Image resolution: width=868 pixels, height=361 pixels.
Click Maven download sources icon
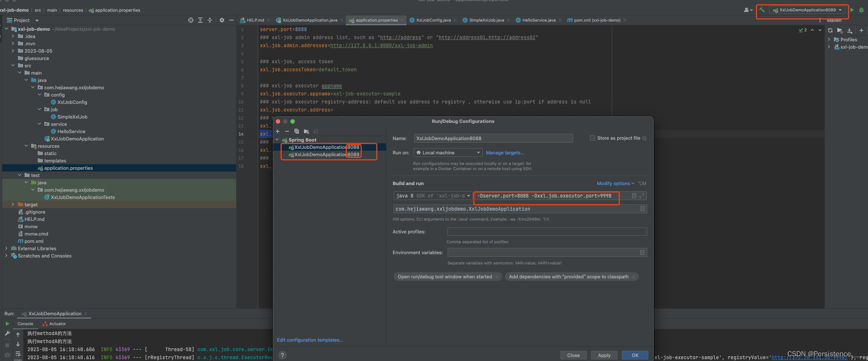pyautogui.click(x=850, y=30)
